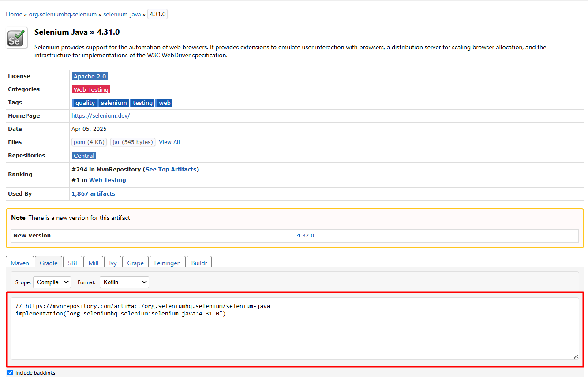Click the Selenium logo icon

click(17, 37)
